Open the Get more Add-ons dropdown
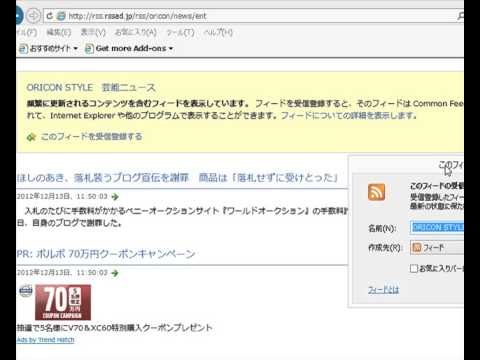Screen dimensions: 480x360 point(129,49)
